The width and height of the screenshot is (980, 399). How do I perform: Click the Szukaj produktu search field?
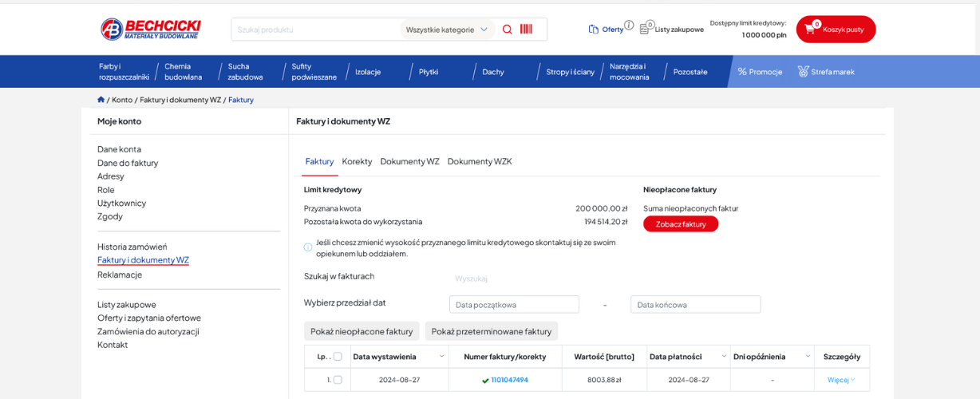coord(315,30)
